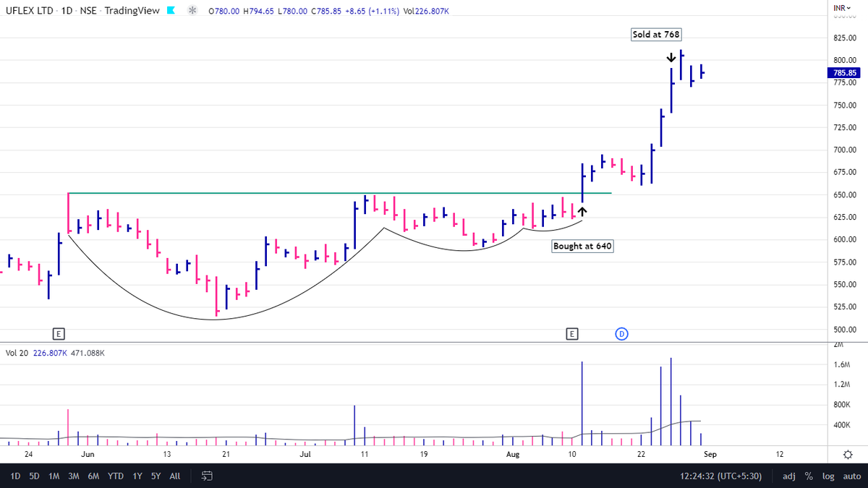Click the earnings E marker near August
The height and width of the screenshot is (488, 868).
tap(572, 333)
